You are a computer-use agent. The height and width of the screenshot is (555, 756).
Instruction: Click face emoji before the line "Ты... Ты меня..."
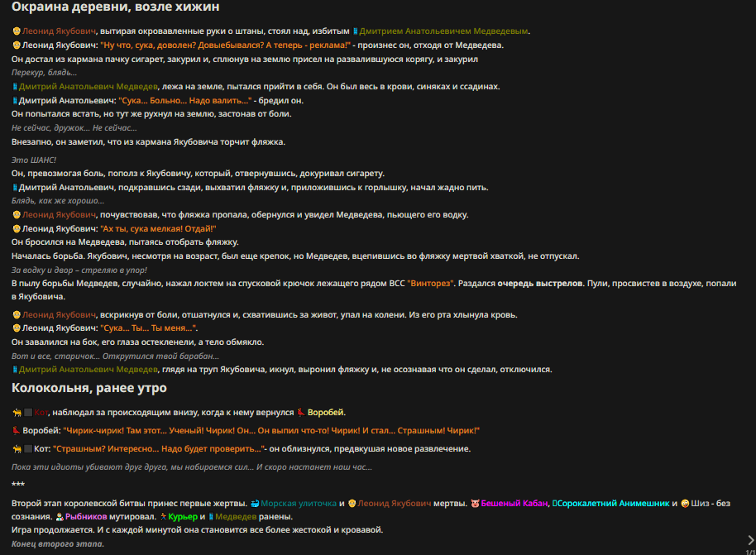coord(17,328)
